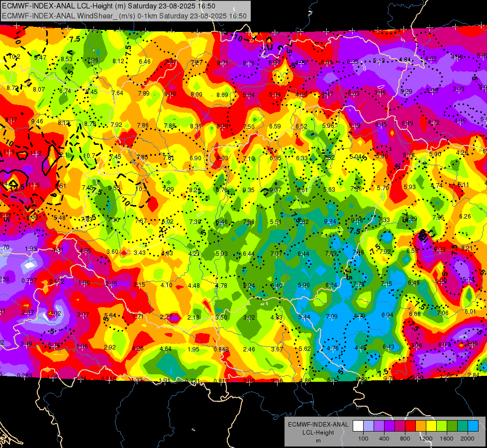Click the lime green legend swatch

pyautogui.click(x=442, y=426)
